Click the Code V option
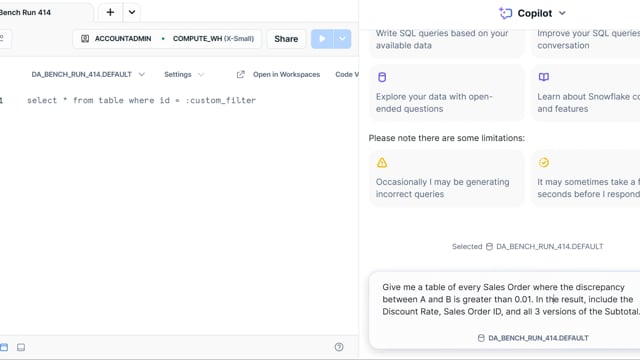 tap(347, 74)
